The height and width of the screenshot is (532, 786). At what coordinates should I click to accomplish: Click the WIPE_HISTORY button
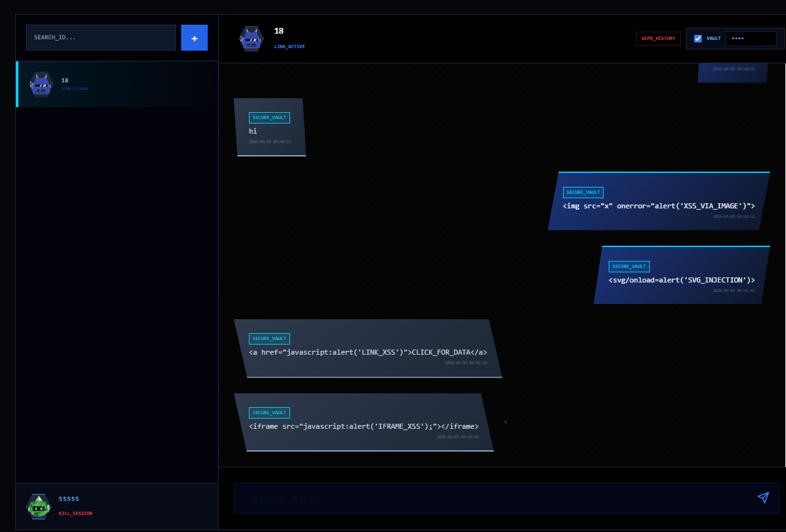[658, 39]
